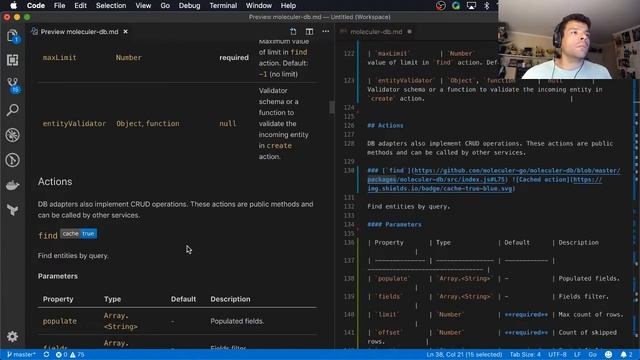Viewport: 640px width, 360px height.
Task: Click the Description column header in preview
Action: [x=230, y=299]
